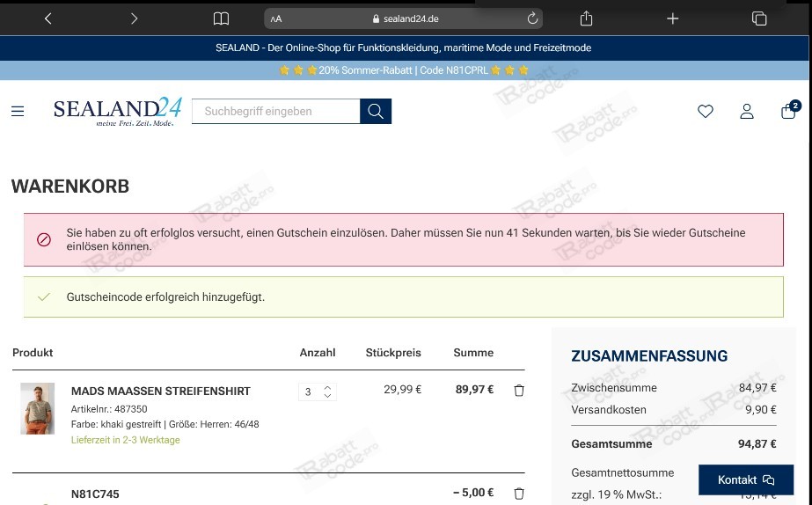Remove the N81C745 voucher with trash icon
The image size is (812, 505).
tap(519, 493)
